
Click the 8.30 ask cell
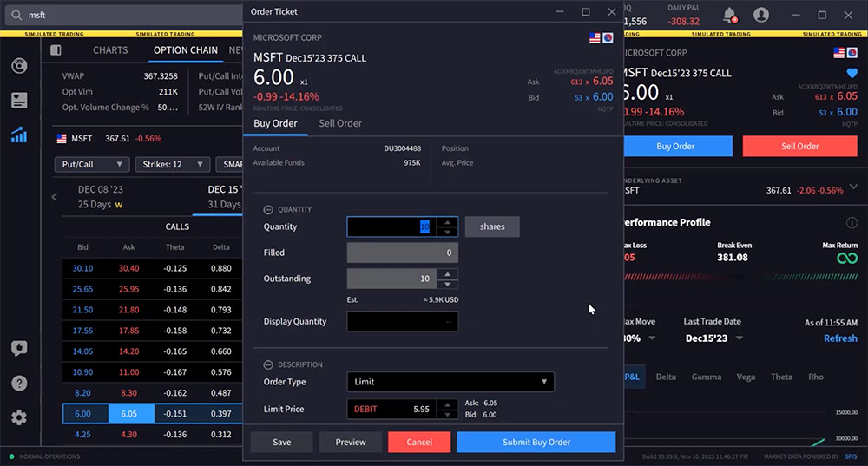coord(128,393)
